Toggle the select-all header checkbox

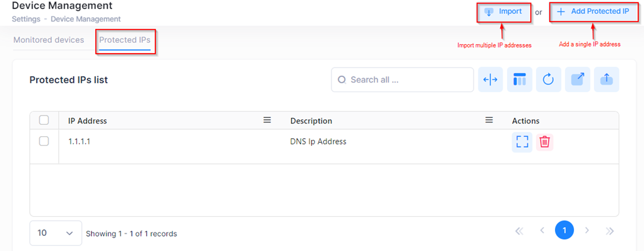[x=44, y=120]
